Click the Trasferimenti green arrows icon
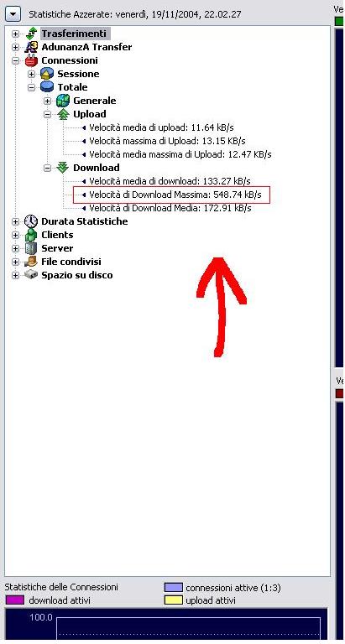Viewport: 345px width, 644px height. 31,34
